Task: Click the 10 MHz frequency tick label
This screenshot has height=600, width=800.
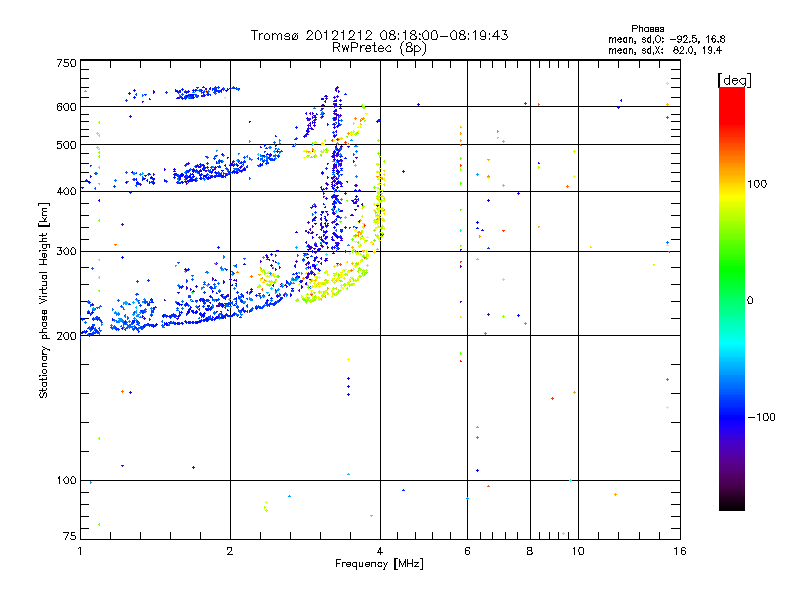Action: click(578, 551)
